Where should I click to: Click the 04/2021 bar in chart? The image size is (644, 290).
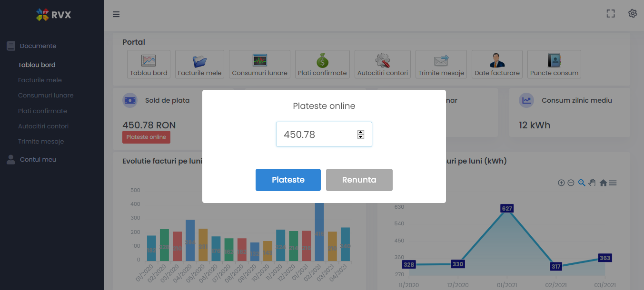point(345,244)
